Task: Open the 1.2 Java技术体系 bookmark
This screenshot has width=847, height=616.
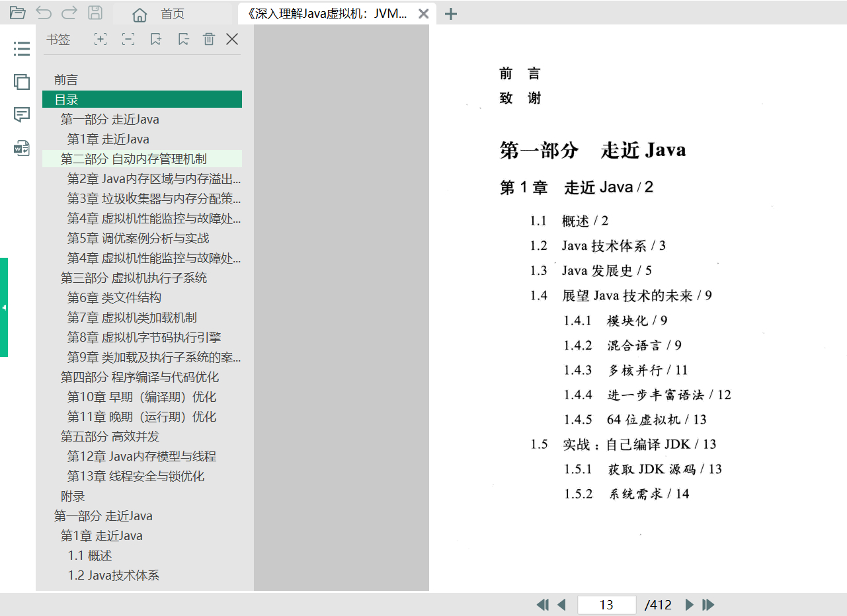Action: (x=114, y=576)
